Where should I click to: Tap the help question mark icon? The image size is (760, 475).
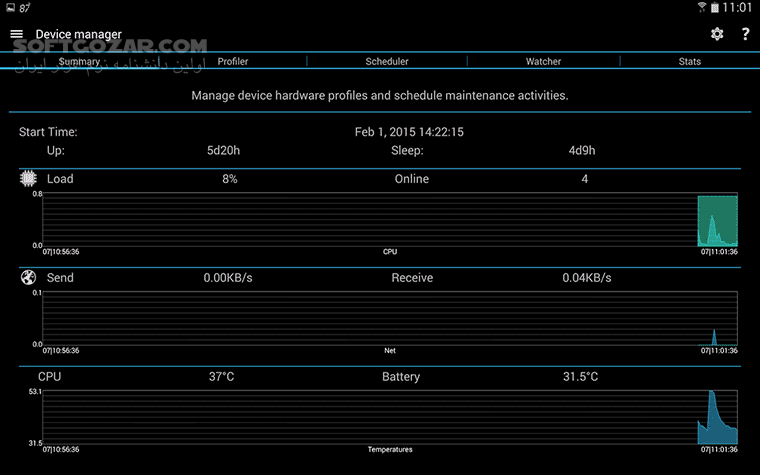[x=745, y=34]
